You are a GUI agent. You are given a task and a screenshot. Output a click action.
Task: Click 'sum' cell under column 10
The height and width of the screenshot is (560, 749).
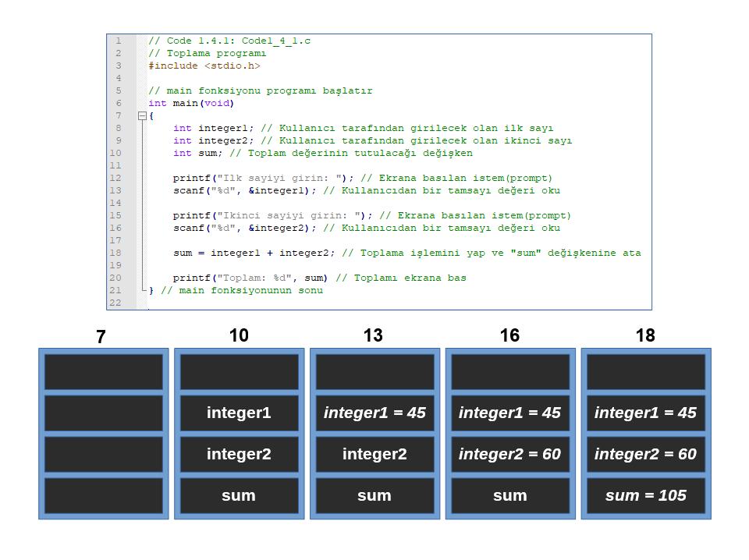239,495
